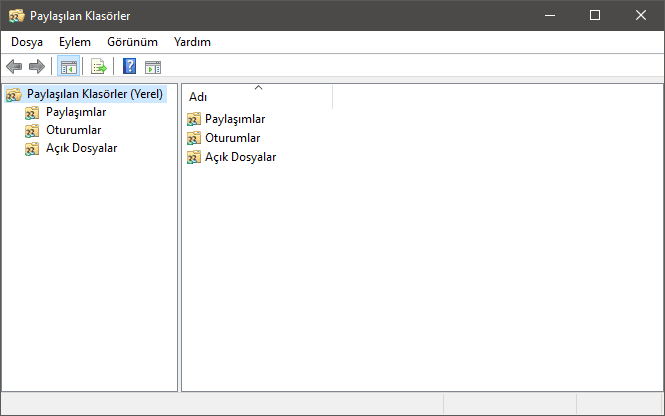This screenshot has height=416, width=665.
Task: Click Oturumlar icon in the right list
Action: coord(194,138)
